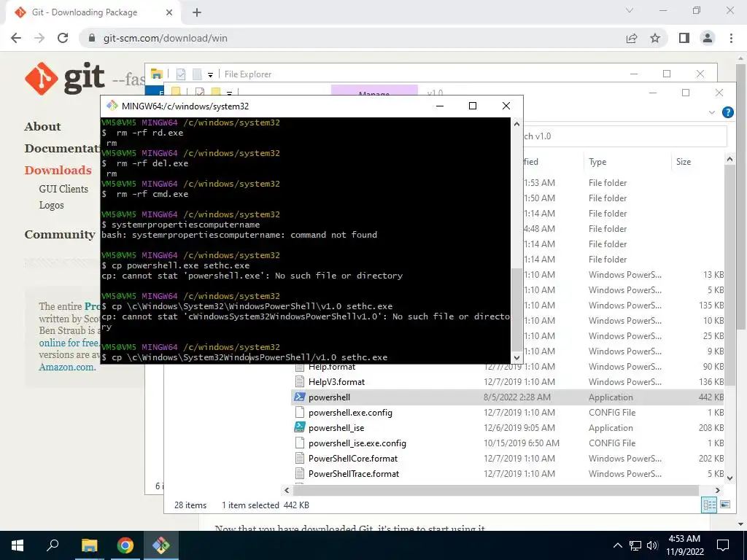Switch to details view icon

coord(709,505)
